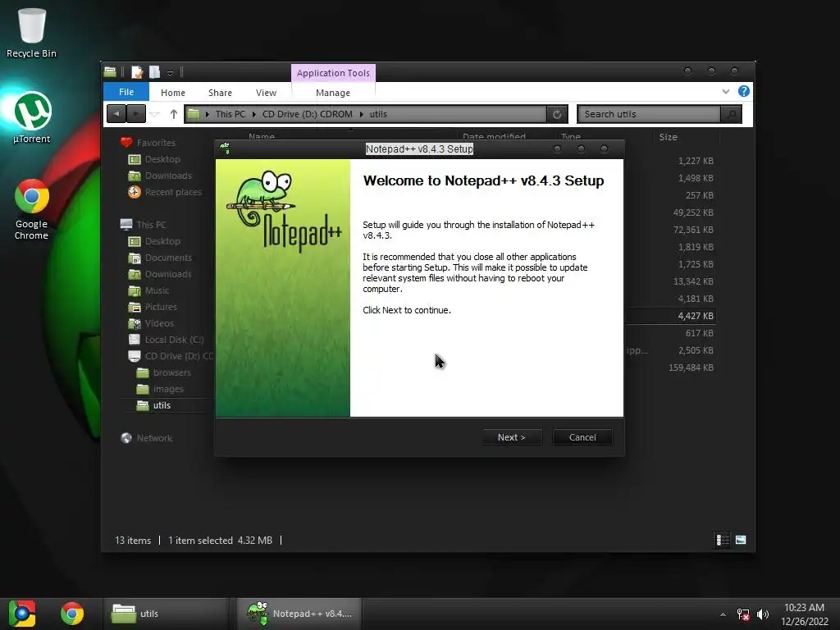This screenshot has height=630, width=840.
Task: Open Downloads under Favorites
Action: click(x=168, y=176)
